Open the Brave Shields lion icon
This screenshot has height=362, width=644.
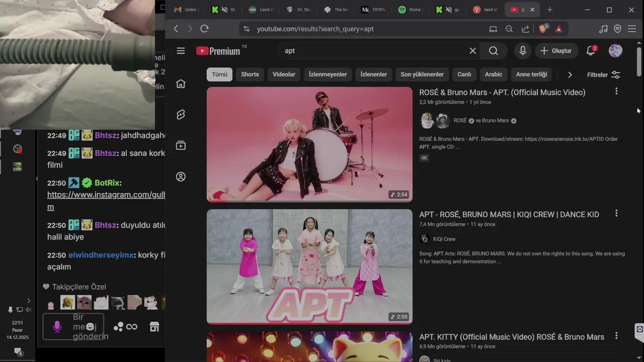click(x=543, y=29)
